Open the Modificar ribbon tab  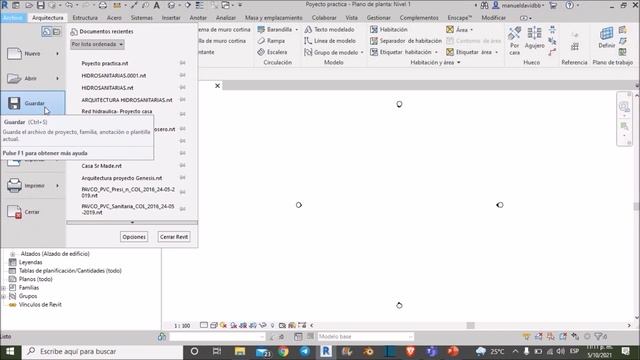pyautogui.click(x=493, y=18)
